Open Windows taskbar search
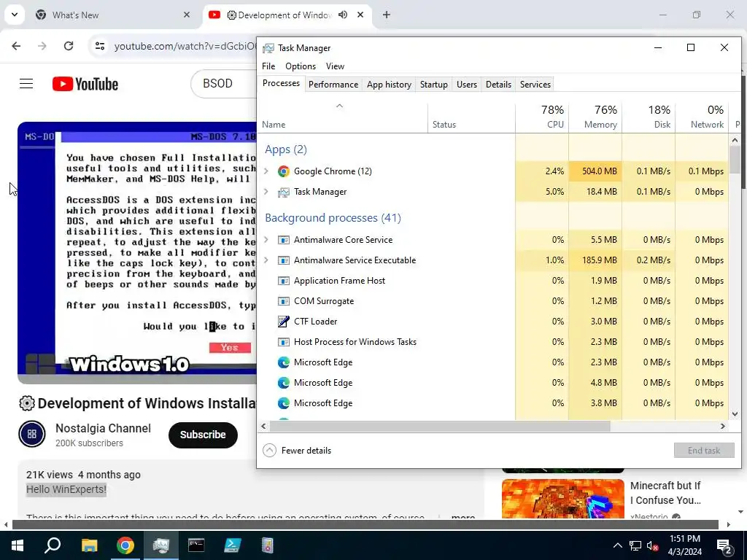 point(53,545)
